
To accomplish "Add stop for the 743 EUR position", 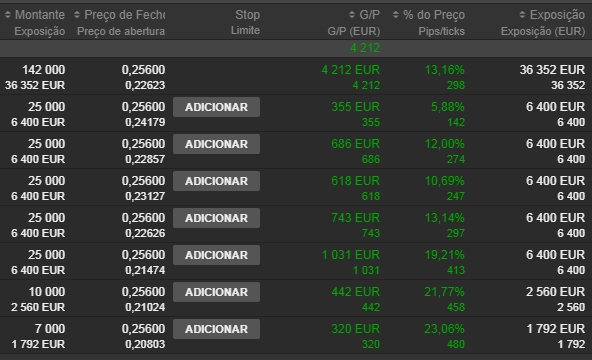I will coord(216,218).
